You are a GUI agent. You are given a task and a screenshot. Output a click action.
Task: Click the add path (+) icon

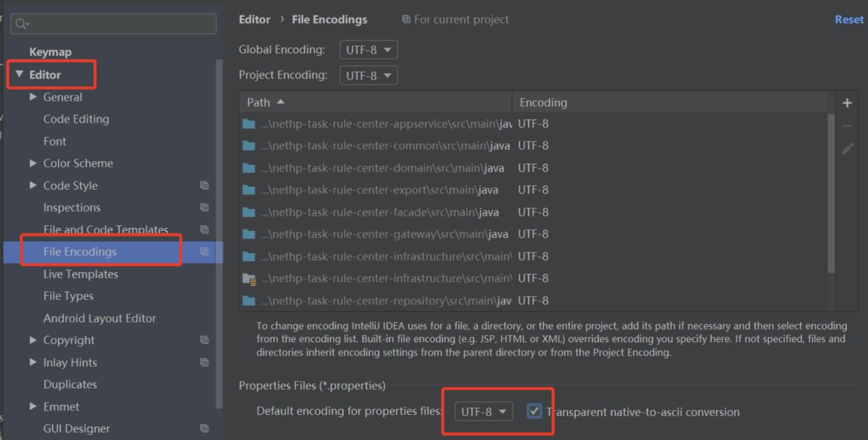coord(847,102)
